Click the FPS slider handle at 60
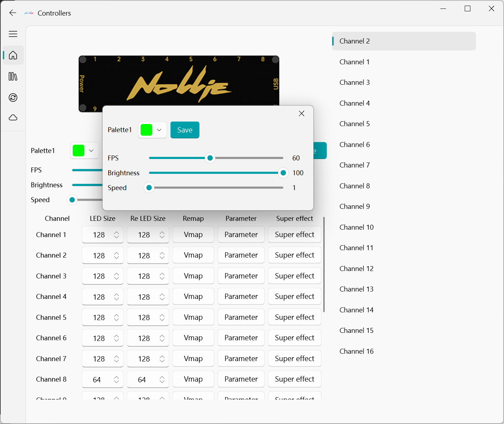The image size is (504, 424). 210,158
